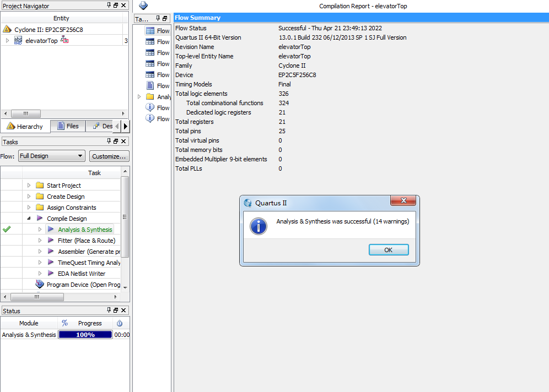Close the Project Navigator panel
Image resolution: width=549 pixels, height=392 pixels.
coord(123,6)
